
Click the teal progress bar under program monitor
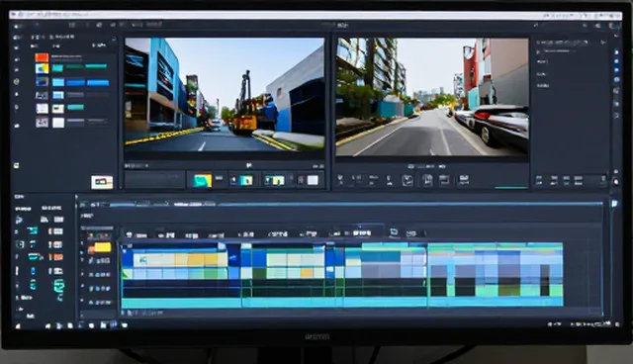pos(511,188)
